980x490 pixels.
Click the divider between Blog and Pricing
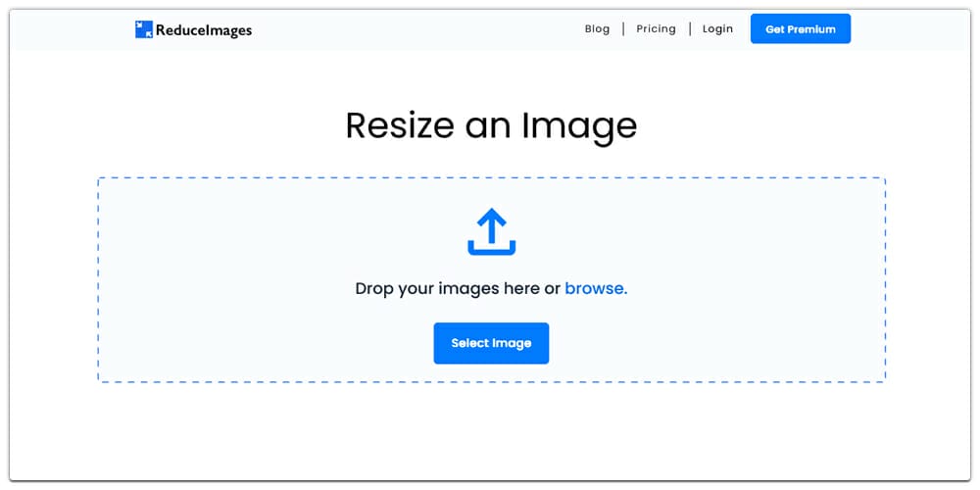tap(623, 28)
